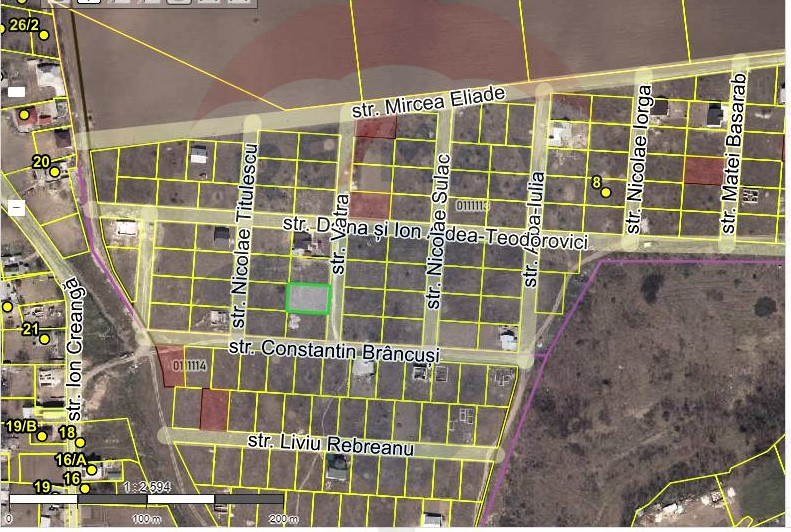Select yellow marker labeled 8
The height and width of the screenshot is (532, 791).
coord(606,192)
